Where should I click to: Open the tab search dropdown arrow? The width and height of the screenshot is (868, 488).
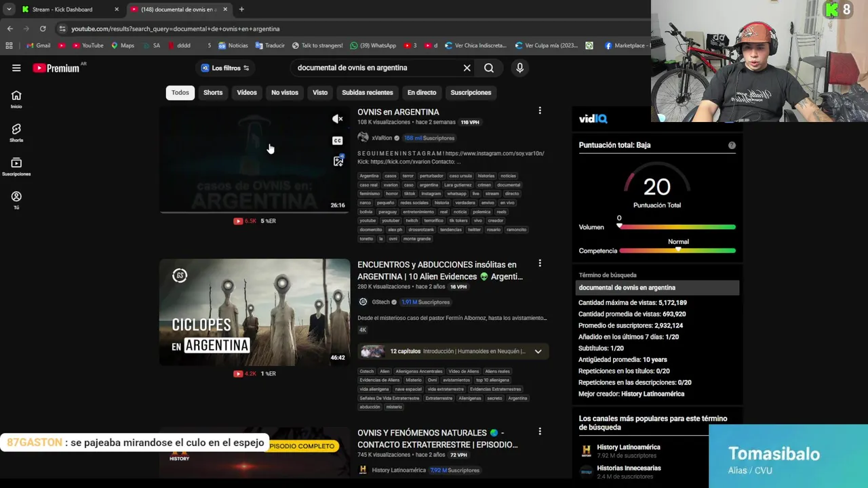coord(9,9)
